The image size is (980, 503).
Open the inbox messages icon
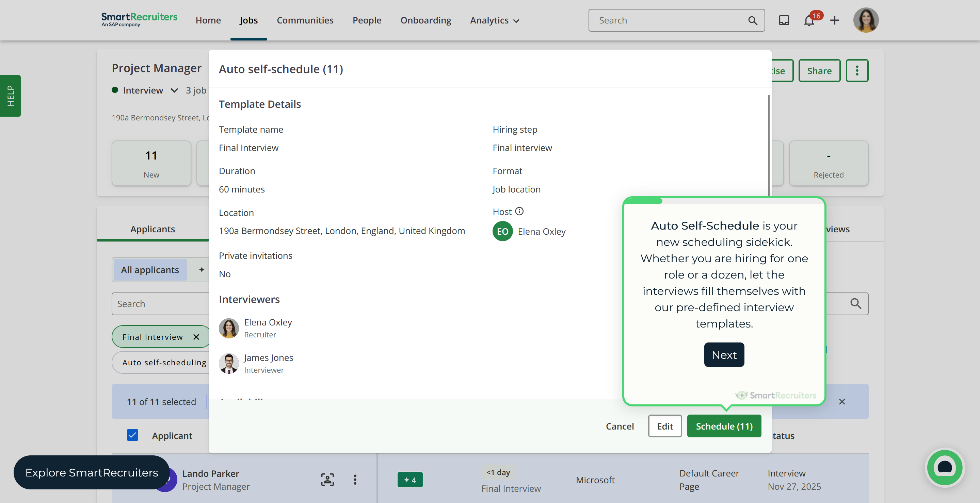point(784,20)
